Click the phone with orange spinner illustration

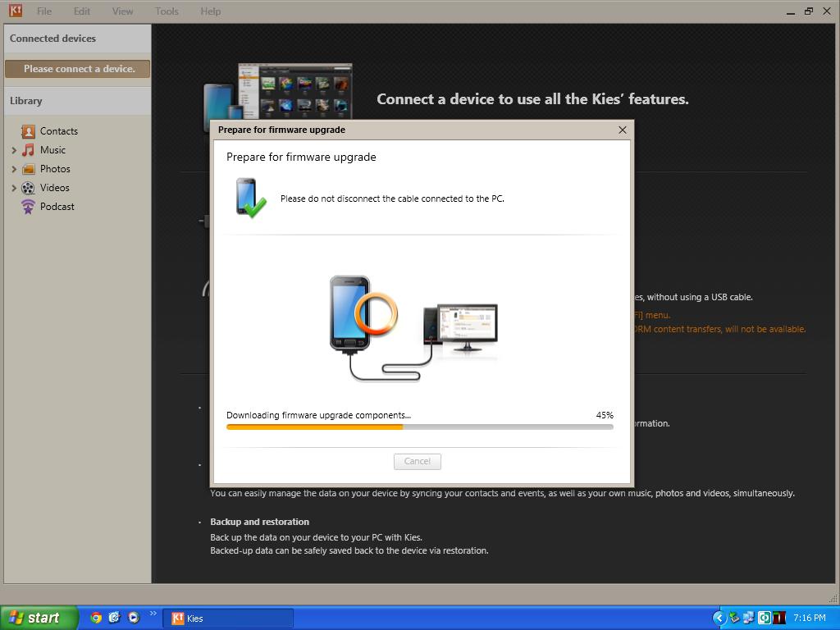tap(363, 313)
